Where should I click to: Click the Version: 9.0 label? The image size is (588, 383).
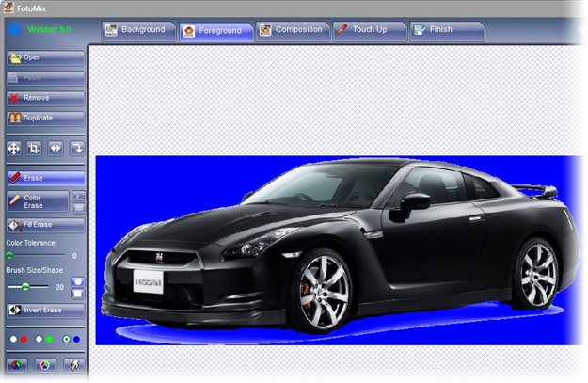pyautogui.click(x=49, y=29)
